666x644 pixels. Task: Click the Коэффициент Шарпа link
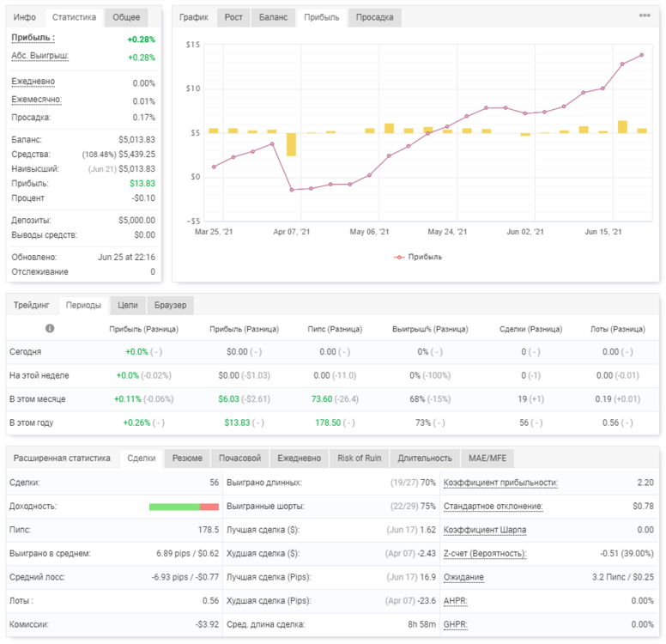(485, 530)
